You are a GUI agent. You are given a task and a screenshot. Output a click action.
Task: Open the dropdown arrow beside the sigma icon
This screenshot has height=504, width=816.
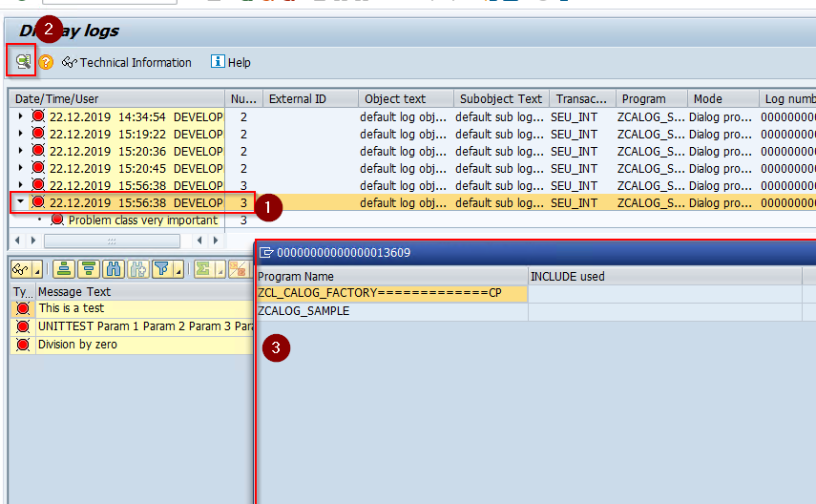(x=220, y=270)
